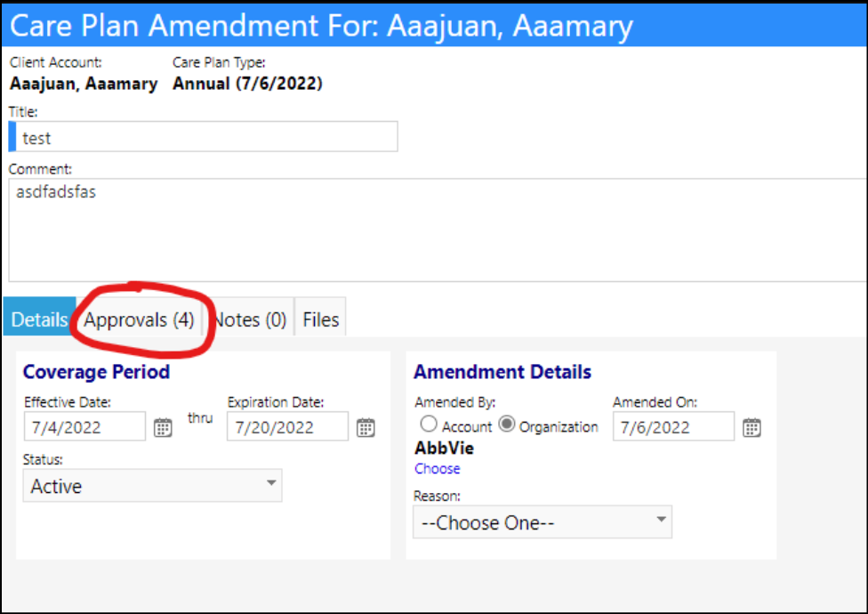The image size is (868, 614).
Task: Open calendar picker for Effective Date
Action: 163,427
